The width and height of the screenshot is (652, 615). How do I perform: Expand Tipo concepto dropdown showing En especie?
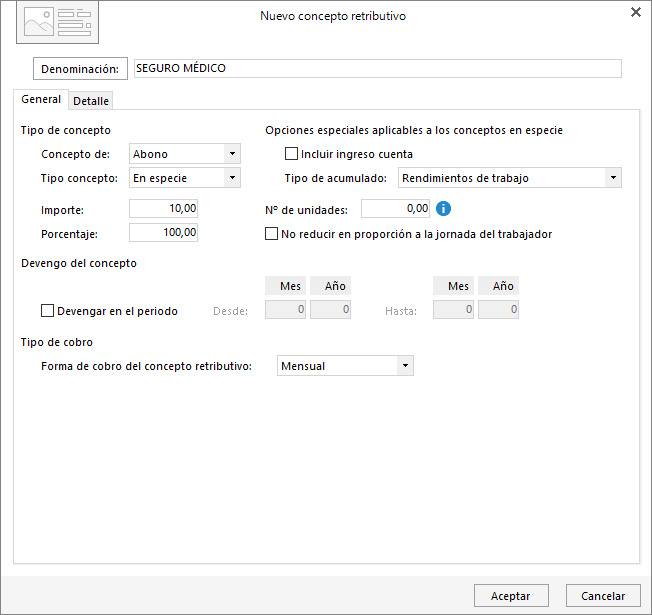pos(185,178)
